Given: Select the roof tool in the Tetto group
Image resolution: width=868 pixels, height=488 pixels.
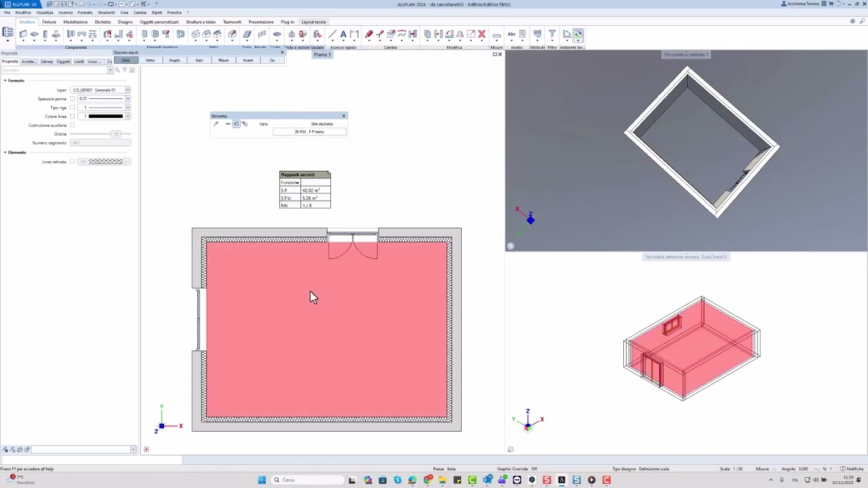Looking at the screenshot, I should coord(196,34).
